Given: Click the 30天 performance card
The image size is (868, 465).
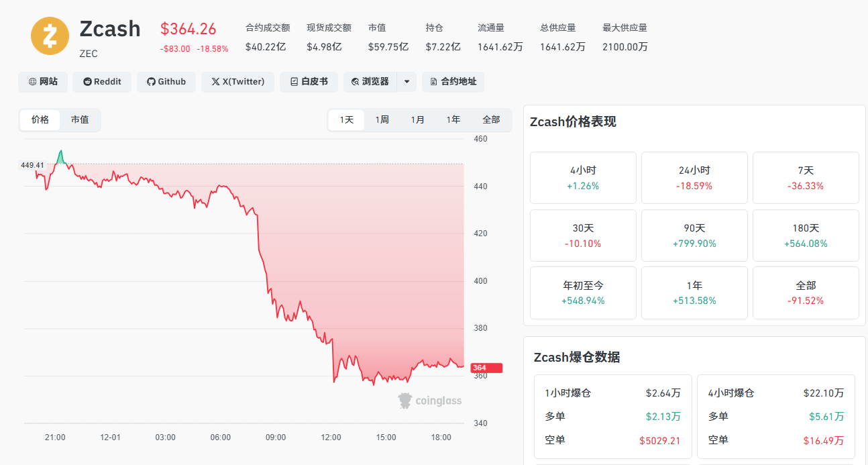Looking at the screenshot, I should [583, 236].
